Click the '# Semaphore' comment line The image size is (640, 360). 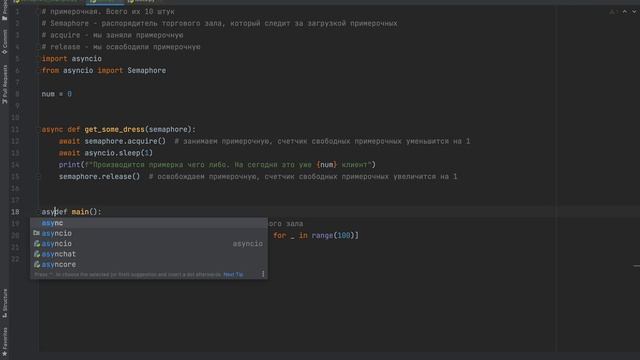tap(219, 23)
